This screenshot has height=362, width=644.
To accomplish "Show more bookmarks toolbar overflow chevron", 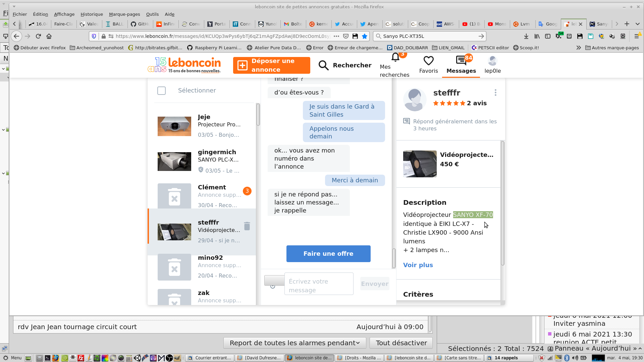I will point(578,48).
